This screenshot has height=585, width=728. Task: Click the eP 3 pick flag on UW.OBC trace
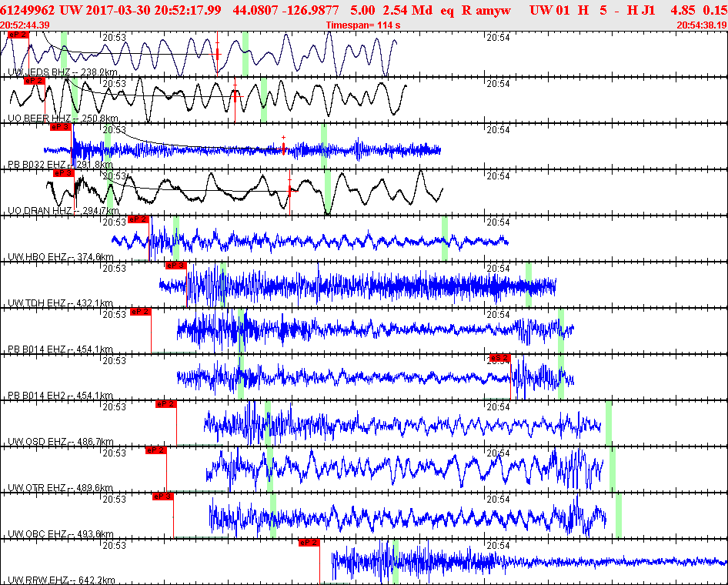162,496
